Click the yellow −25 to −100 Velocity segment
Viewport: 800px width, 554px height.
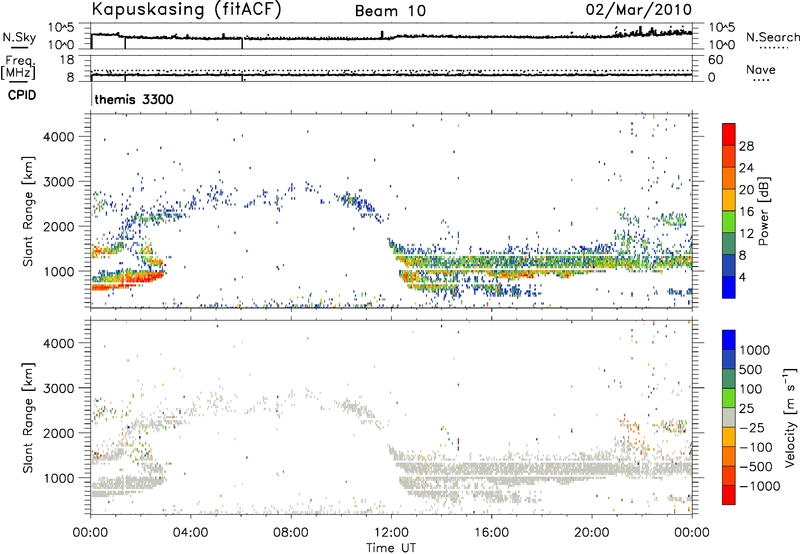click(729, 437)
